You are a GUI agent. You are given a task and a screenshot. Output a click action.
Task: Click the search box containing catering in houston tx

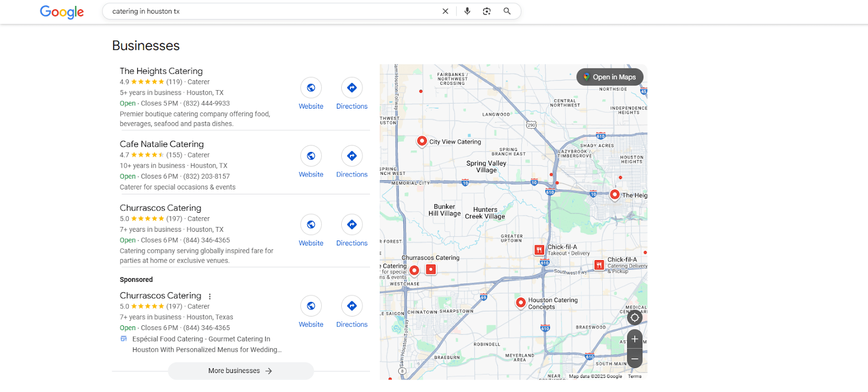click(x=311, y=11)
